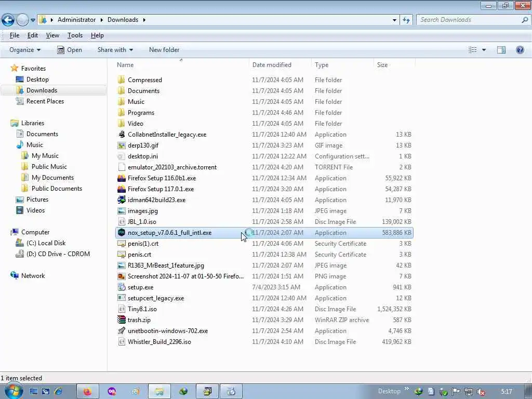The height and width of the screenshot is (399, 532).
Task: Select CollabnetInstaller_legacy.exe icon
Action: [x=122, y=135]
